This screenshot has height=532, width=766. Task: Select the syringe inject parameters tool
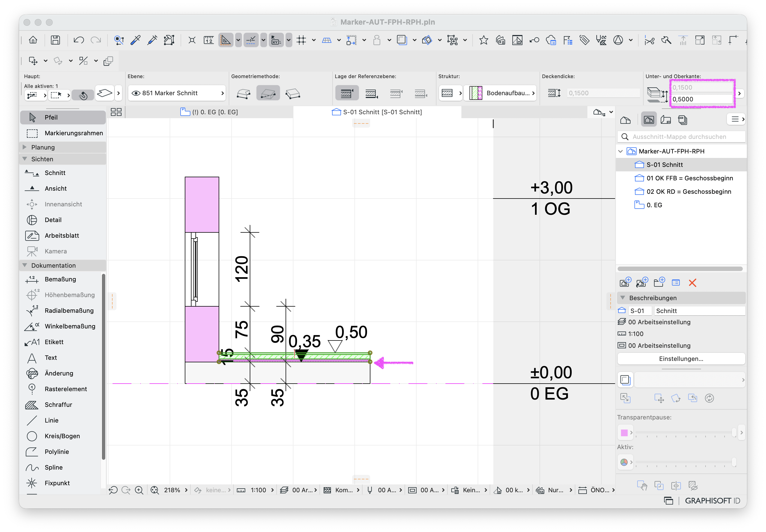click(x=152, y=40)
